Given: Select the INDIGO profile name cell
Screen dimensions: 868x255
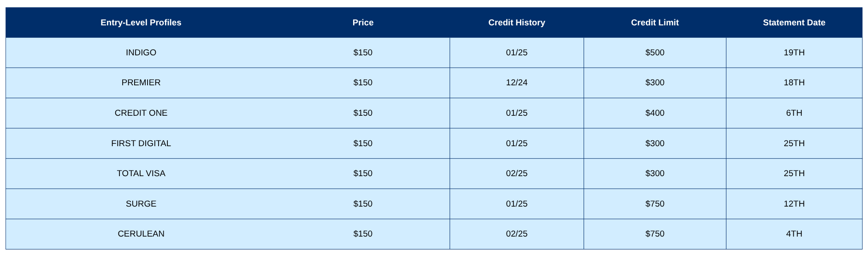Looking at the screenshot, I should click(141, 53).
